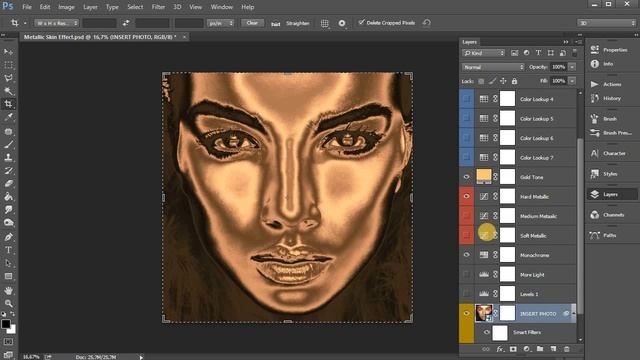Open the Fill slider dropdown arrow

(572, 81)
